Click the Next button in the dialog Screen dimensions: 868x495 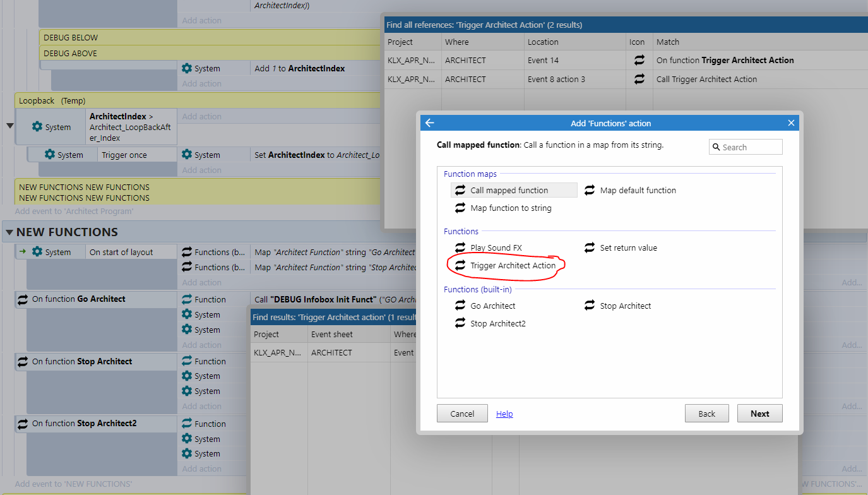pyautogui.click(x=759, y=413)
